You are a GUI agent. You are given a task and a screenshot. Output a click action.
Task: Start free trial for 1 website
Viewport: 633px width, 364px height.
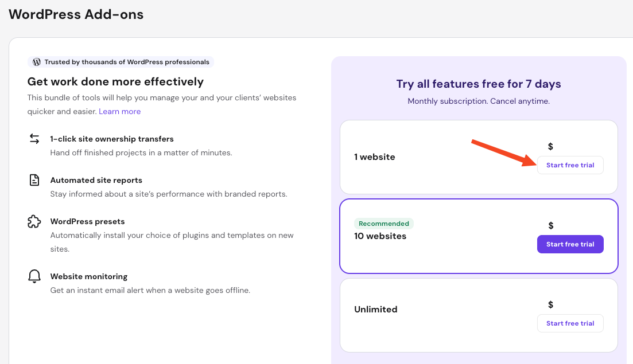[570, 165]
